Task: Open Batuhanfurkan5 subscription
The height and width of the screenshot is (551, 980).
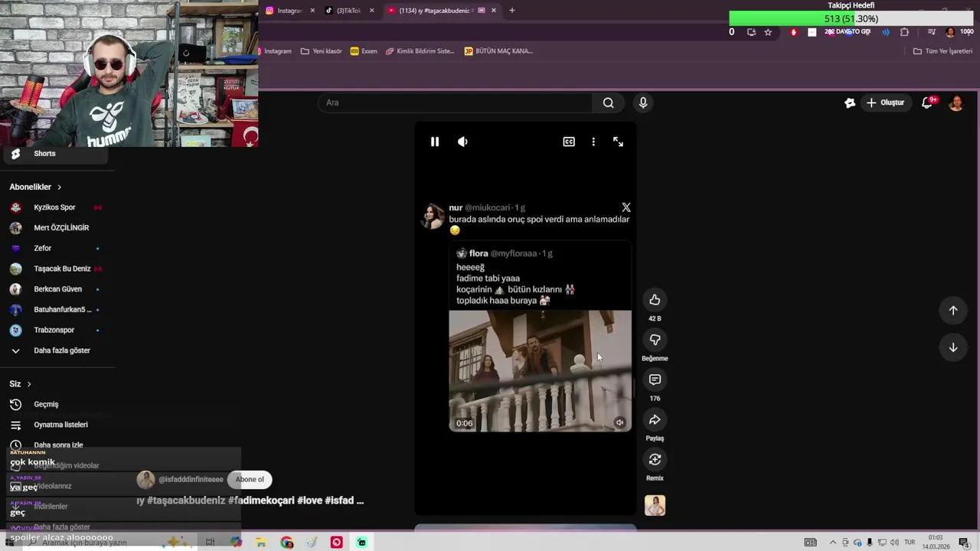Action: (x=55, y=310)
